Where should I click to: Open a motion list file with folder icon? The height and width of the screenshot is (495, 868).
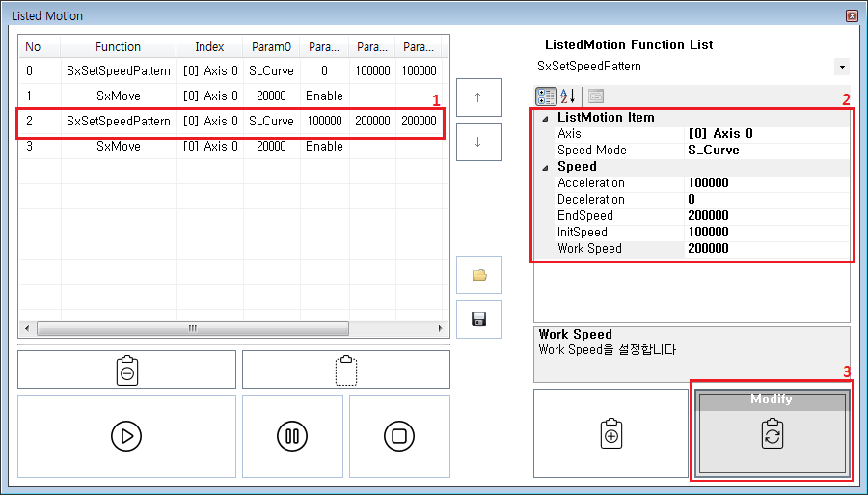pyautogui.click(x=478, y=275)
